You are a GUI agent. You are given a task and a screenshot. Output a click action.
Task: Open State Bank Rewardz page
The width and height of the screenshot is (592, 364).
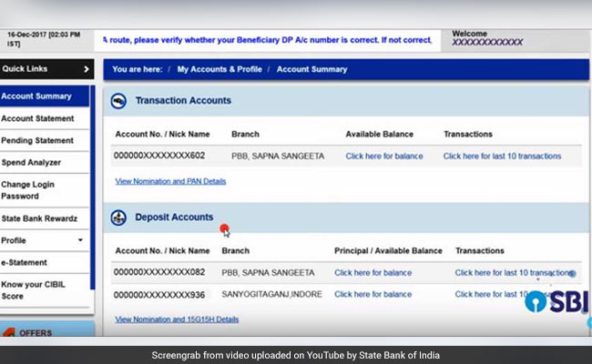(x=40, y=217)
